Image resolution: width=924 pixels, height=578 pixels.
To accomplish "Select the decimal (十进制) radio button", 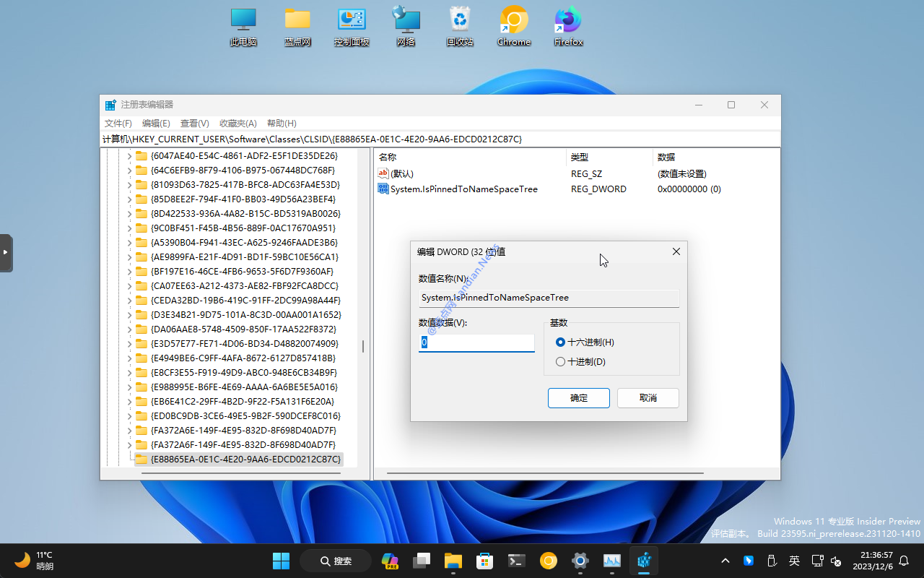I will click(561, 362).
